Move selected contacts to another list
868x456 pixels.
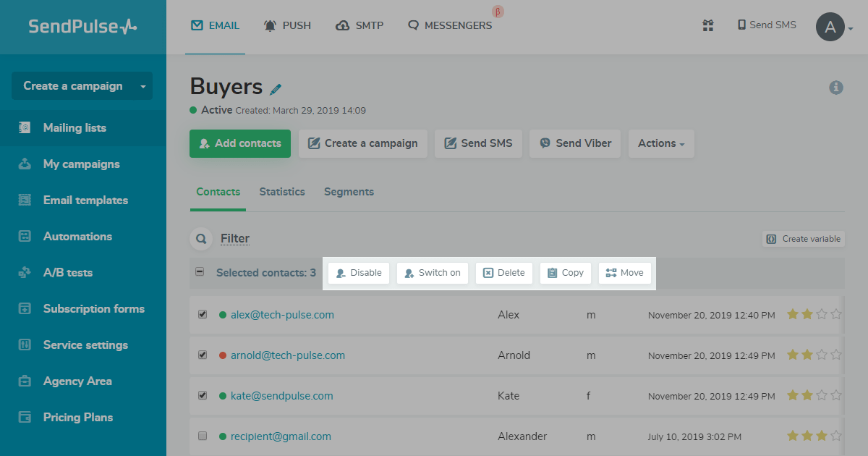click(x=625, y=273)
